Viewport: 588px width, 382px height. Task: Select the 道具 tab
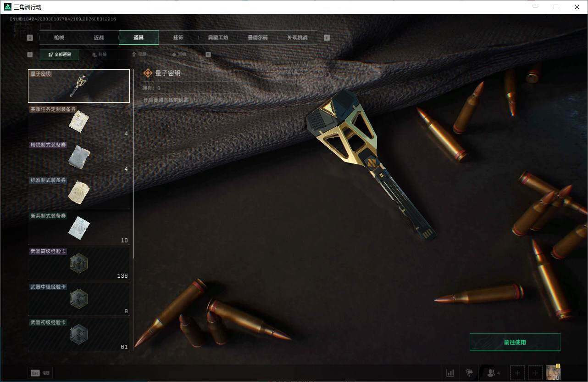point(139,38)
